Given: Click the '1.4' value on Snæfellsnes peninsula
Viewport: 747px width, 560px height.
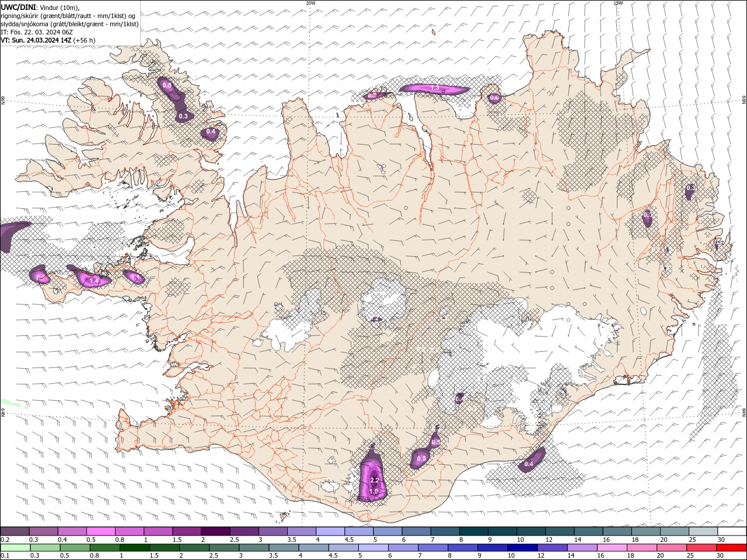Looking at the screenshot, I should pos(94,281).
